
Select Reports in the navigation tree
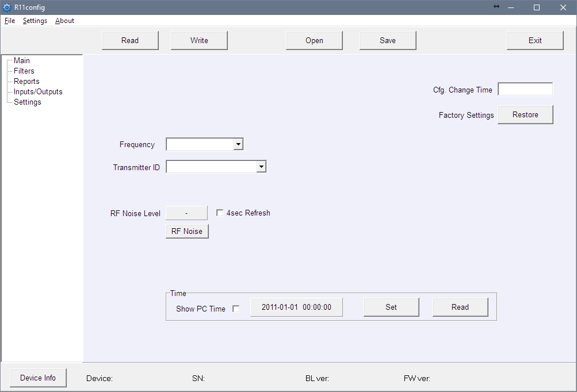(26, 81)
